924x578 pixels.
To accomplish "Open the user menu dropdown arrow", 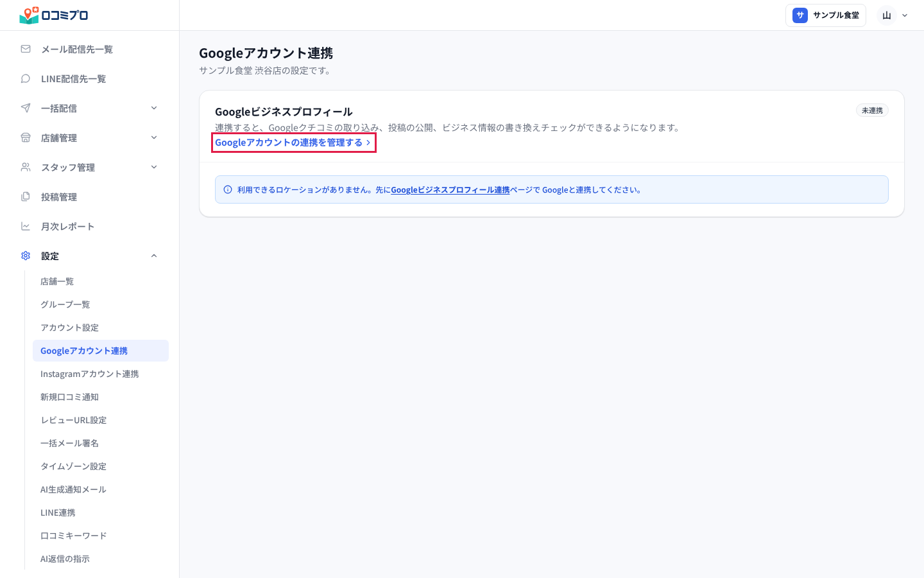I will tap(905, 15).
